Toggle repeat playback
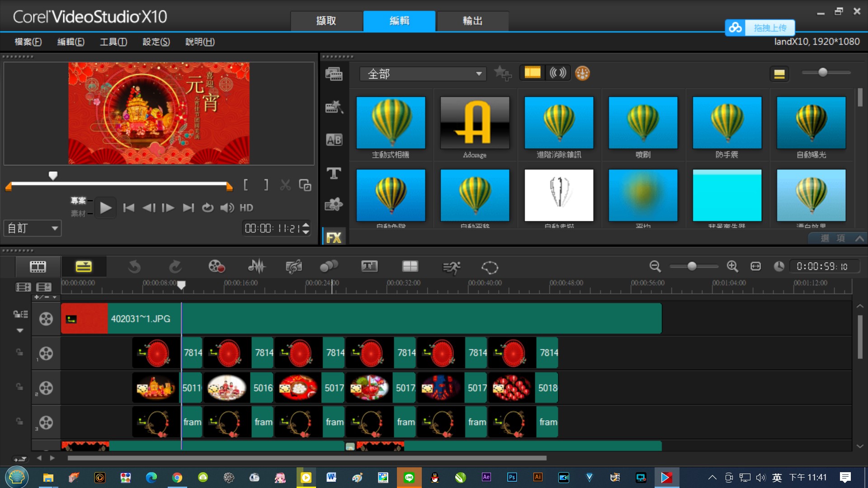The height and width of the screenshot is (488, 868). click(x=208, y=208)
